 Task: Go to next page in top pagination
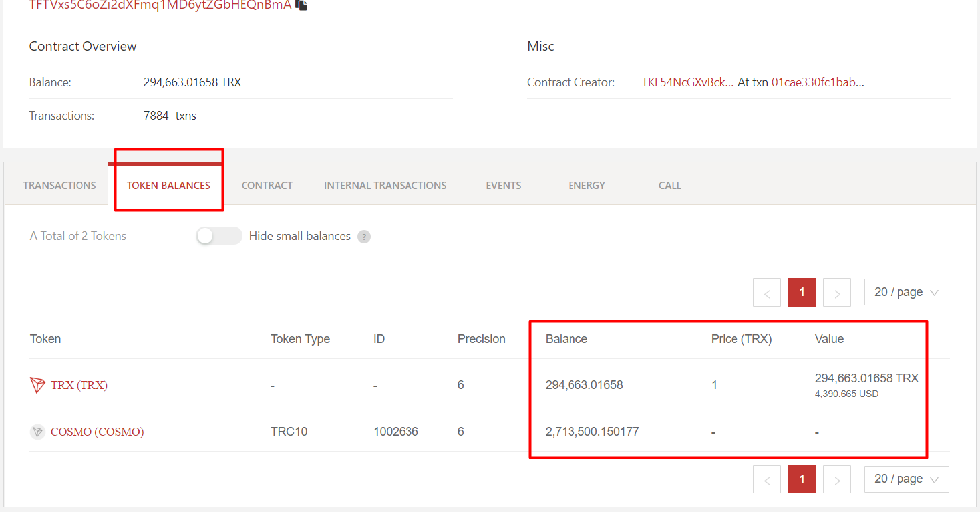[837, 293]
